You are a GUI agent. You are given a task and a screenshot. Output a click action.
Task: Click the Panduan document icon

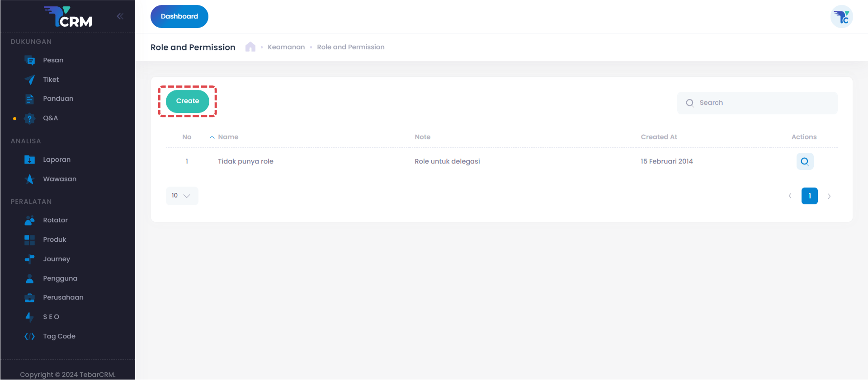[x=30, y=99]
